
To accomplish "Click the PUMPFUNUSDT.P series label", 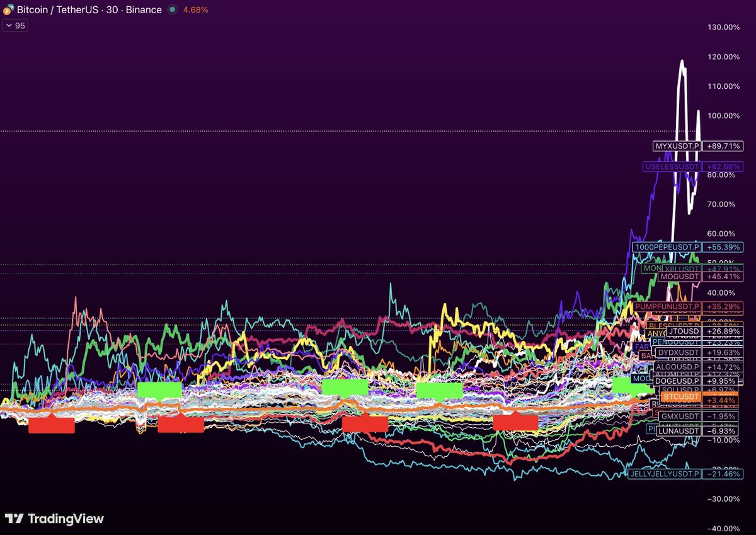I will click(667, 306).
